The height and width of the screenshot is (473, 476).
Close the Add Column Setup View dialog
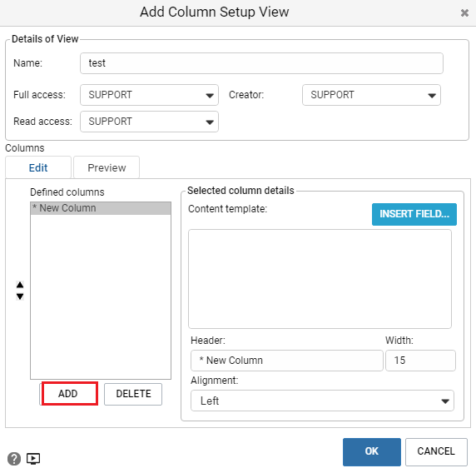pyautogui.click(x=464, y=12)
